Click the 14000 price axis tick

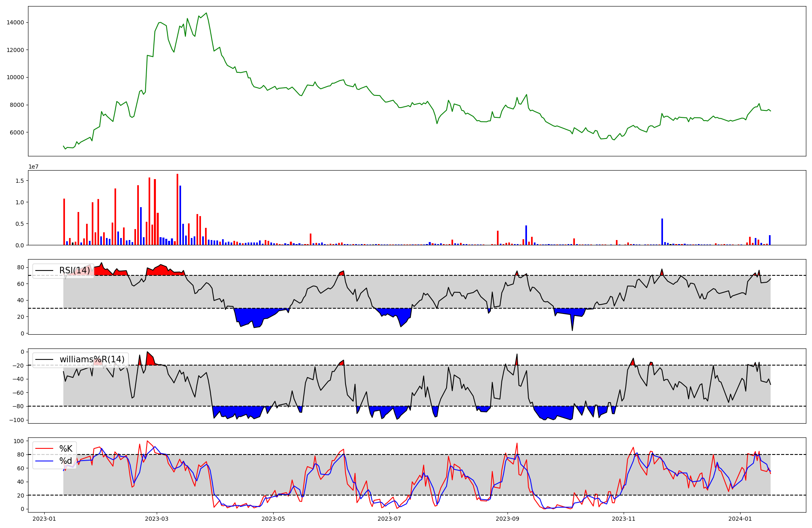pyautogui.click(x=15, y=23)
